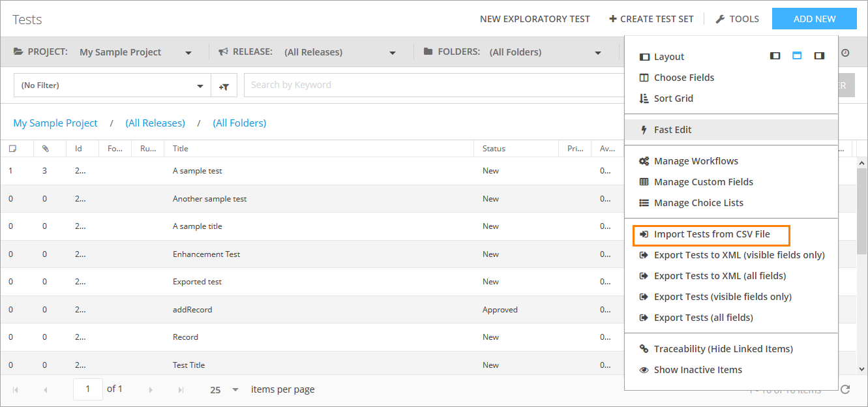The height and width of the screenshot is (407, 868).
Task: Choose Export Tests to XML (all fields)
Action: pos(719,276)
